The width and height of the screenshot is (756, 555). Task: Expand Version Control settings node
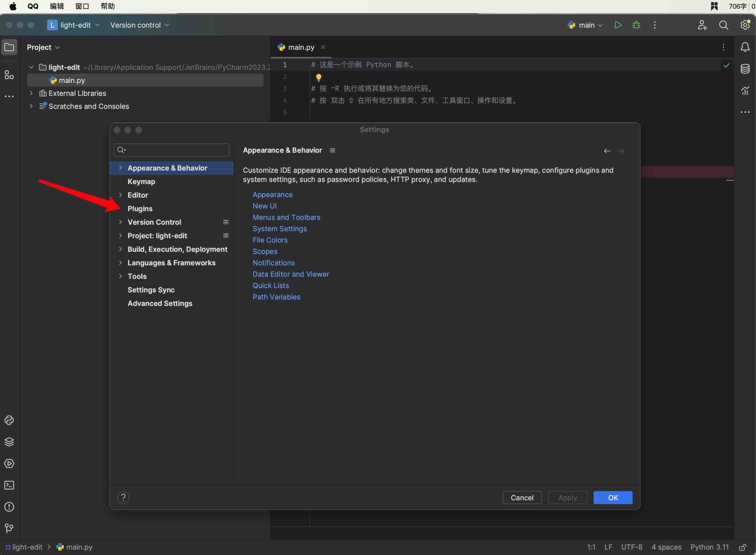tap(120, 222)
